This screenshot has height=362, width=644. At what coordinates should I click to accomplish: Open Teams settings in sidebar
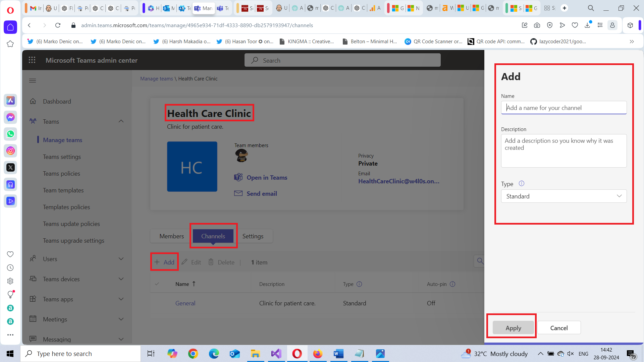[x=62, y=157]
